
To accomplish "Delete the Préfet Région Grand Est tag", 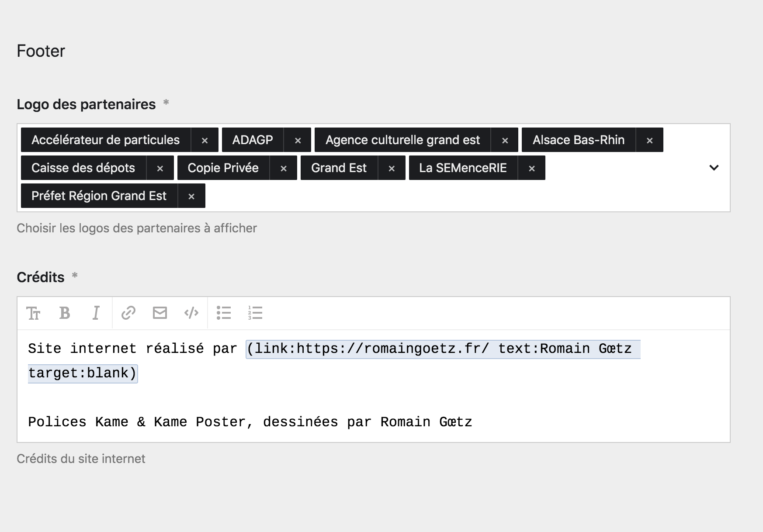I will tap(191, 196).
